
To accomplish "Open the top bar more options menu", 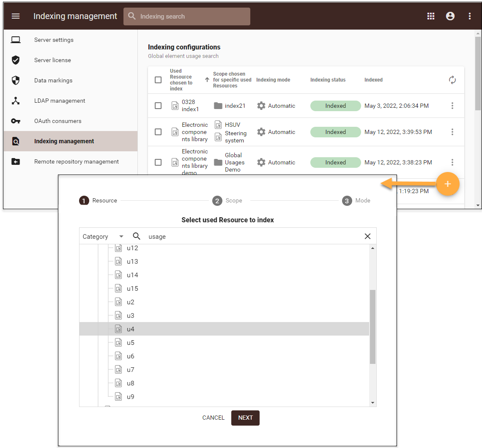I will (469, 16).
